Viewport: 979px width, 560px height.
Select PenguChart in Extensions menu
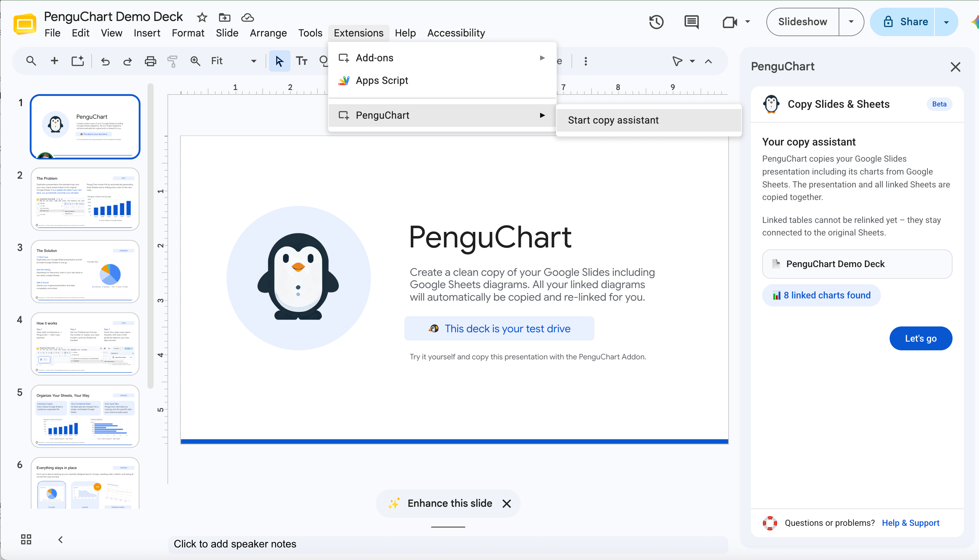click(x=442, y=115)
